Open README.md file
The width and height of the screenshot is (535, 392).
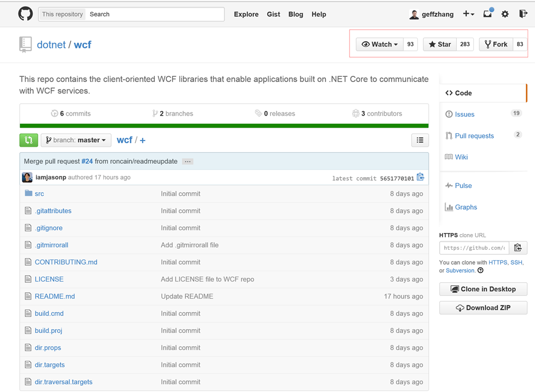[54, 296]
